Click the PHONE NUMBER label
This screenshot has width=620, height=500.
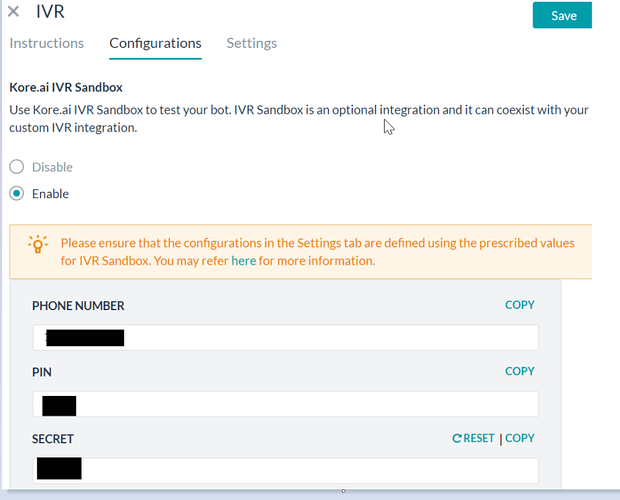coord(78,306)
